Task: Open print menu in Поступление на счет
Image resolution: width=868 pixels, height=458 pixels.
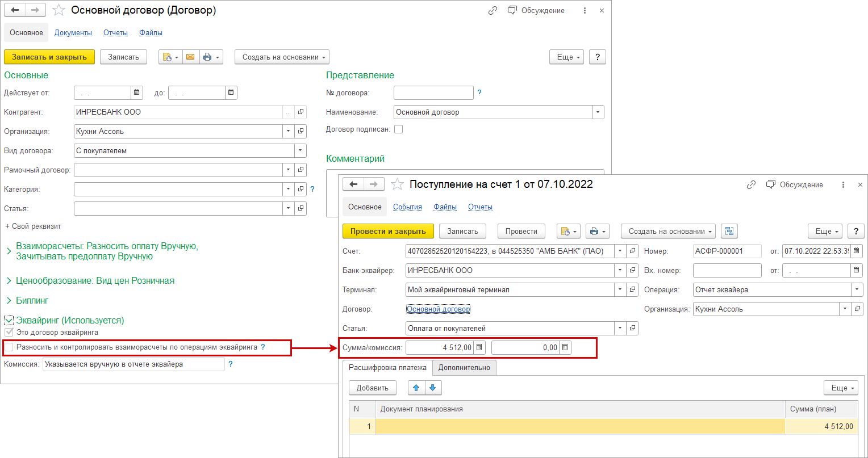Action: 597,231
